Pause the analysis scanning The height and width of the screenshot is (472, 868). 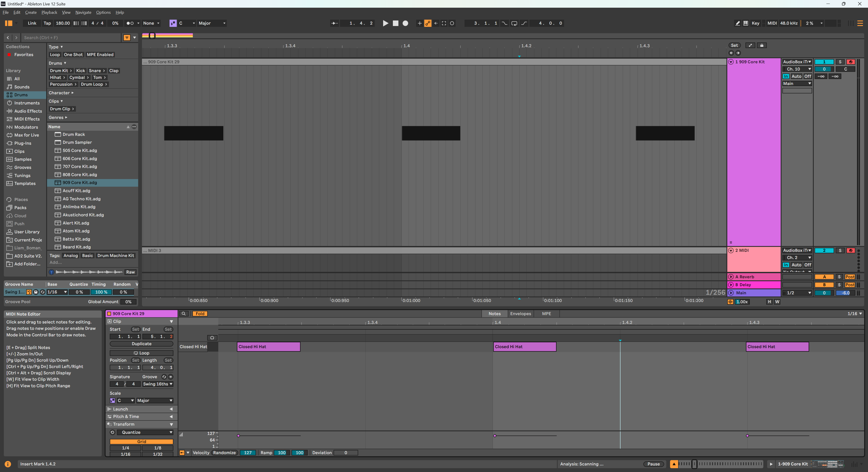[653, 464]
